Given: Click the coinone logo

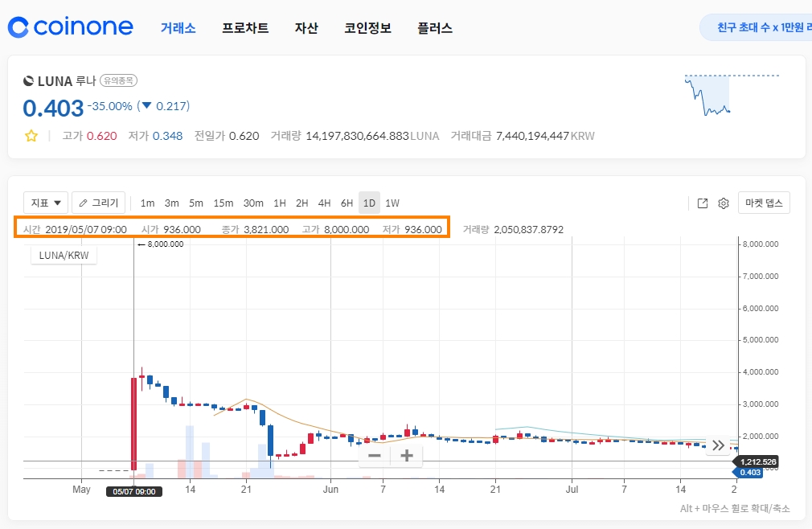Looking at the screenshot, I should coord(71,27).
